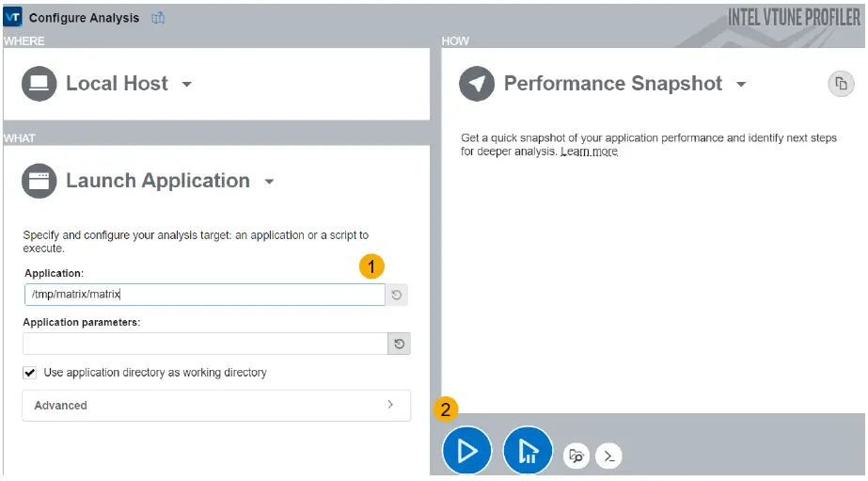
Task: Click the Local Host laptop icon
Action: [x=39, y=84]
